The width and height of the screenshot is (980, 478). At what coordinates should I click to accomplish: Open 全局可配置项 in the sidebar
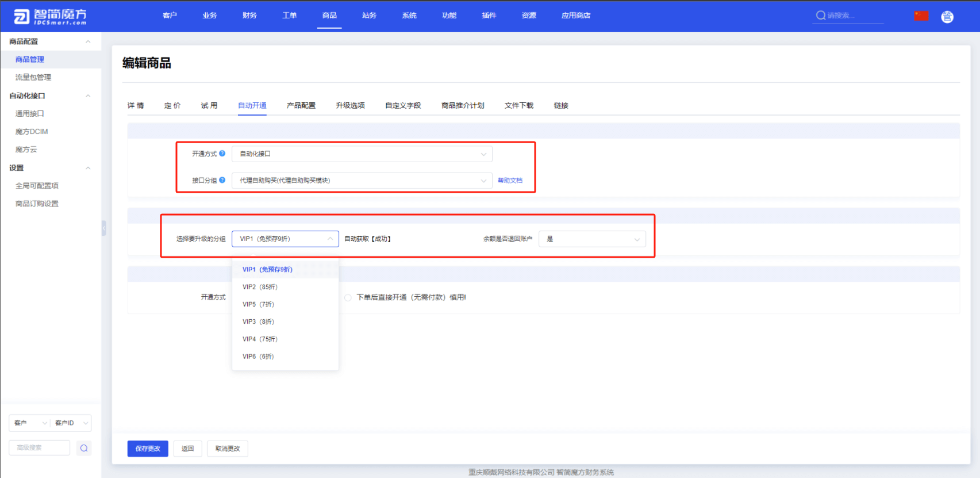pos(37,186)
